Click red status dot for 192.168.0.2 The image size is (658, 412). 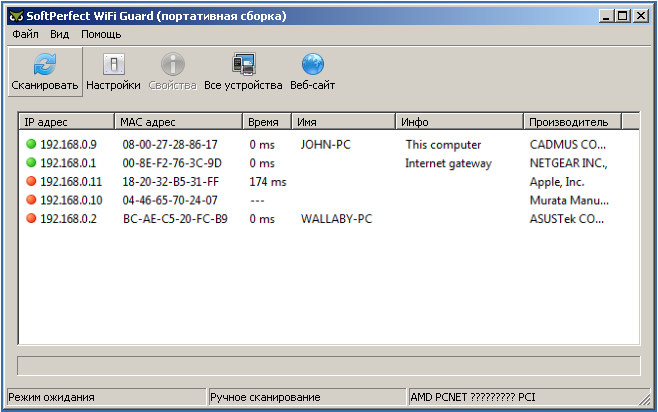click(x=31, y=218)
